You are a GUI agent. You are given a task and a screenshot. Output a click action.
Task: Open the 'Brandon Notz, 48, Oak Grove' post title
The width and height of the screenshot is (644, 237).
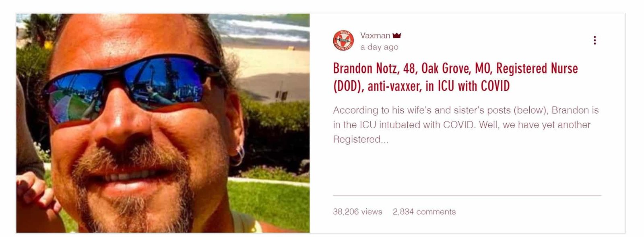(455, 77)
